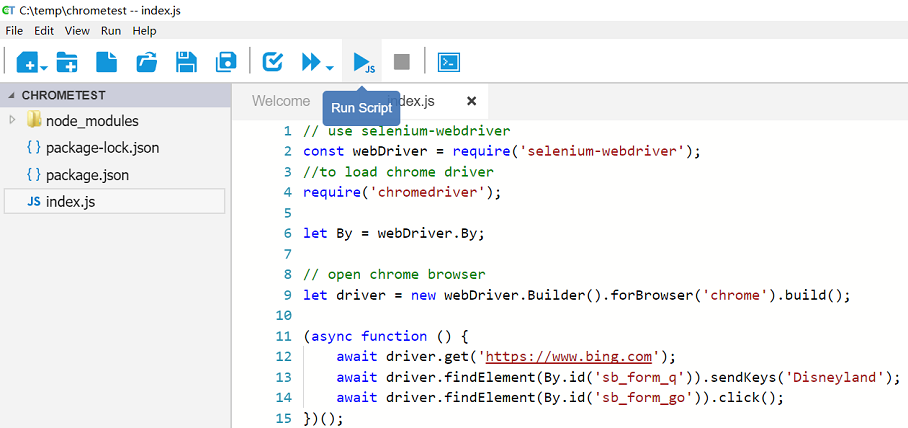This screenshot has width=908, height=428.
Task: Click the blank new file icon
Action: (106, 62)
